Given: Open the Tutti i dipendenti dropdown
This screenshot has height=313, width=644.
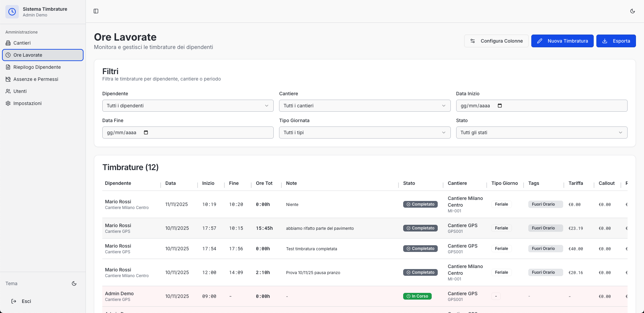Looking at the screenshot, I should (x=188, y=106).
